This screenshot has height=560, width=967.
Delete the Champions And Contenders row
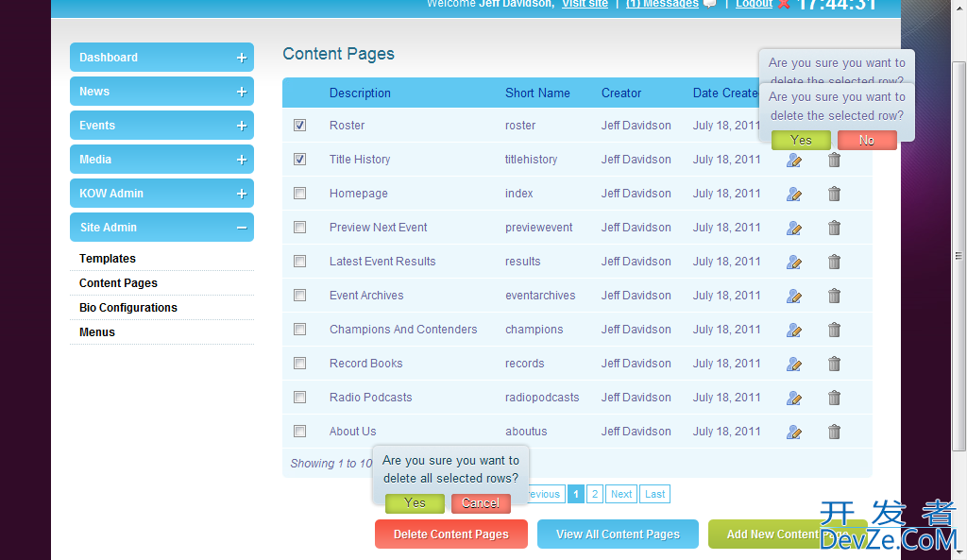click(834, 330)
